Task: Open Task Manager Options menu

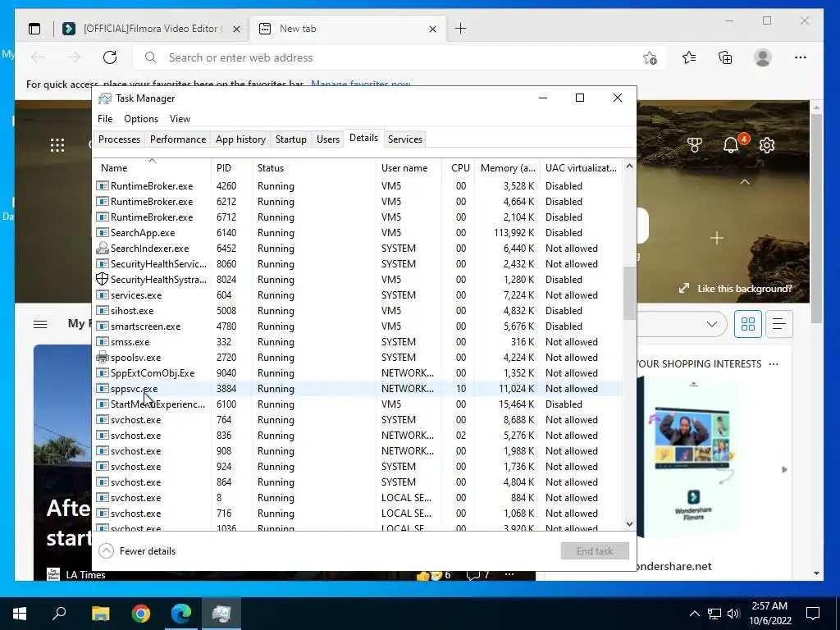Action: click(x=141, y=119)
